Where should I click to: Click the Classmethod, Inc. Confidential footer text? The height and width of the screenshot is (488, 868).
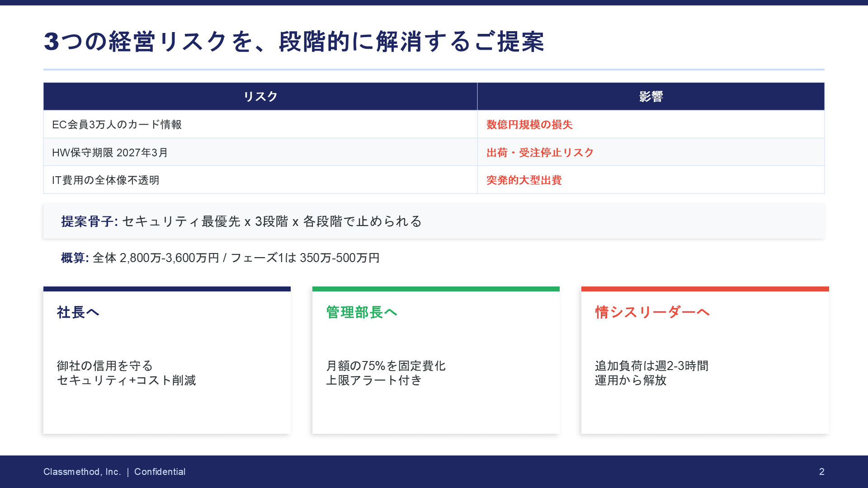[114, 472]
